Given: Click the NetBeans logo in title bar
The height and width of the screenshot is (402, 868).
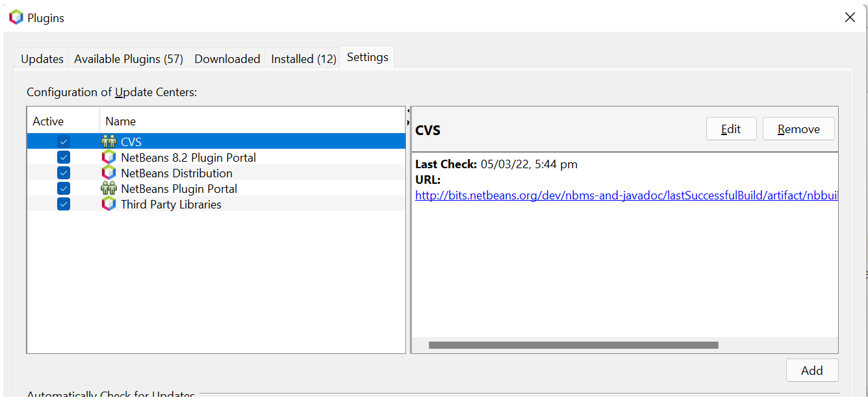Looking at the screenshot, I should click(16, 18).
